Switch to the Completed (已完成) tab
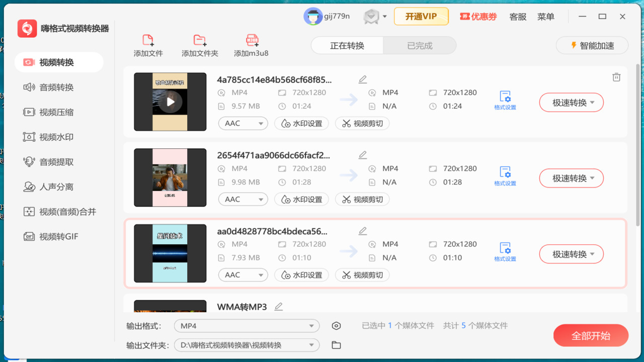 [420, 46]
